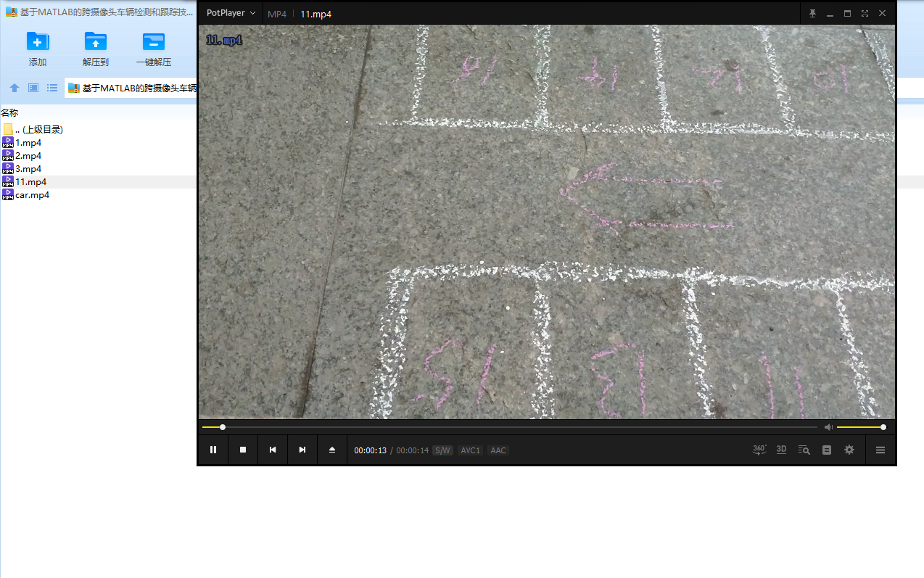Viewport: 924px width, 578px height.
Task: Click the AAC audio codec badge
Action: coord(498,450)
